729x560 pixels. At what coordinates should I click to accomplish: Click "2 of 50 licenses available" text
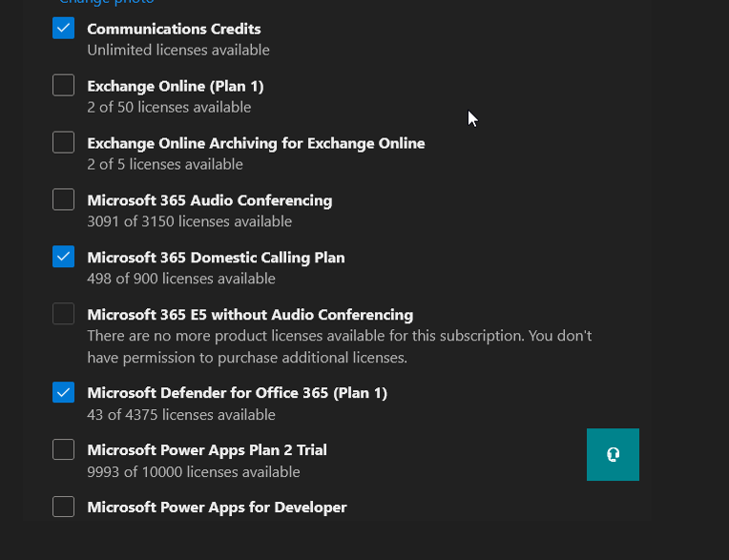pos(169,108)
